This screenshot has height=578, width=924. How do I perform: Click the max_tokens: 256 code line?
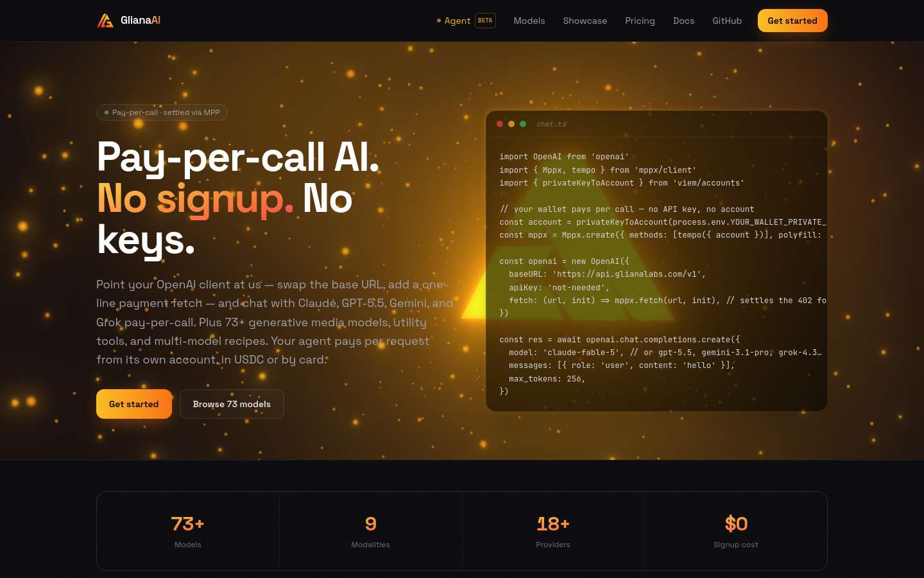547,379
